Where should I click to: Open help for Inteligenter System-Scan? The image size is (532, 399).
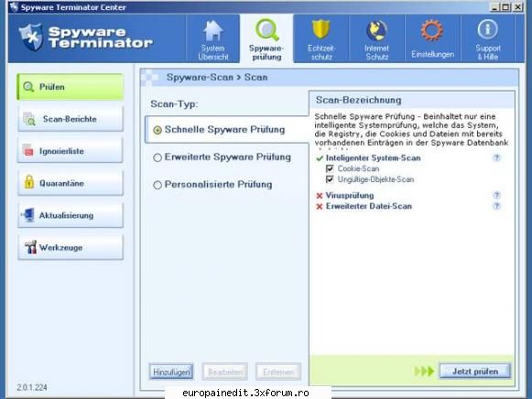click(x=496, y=157)
